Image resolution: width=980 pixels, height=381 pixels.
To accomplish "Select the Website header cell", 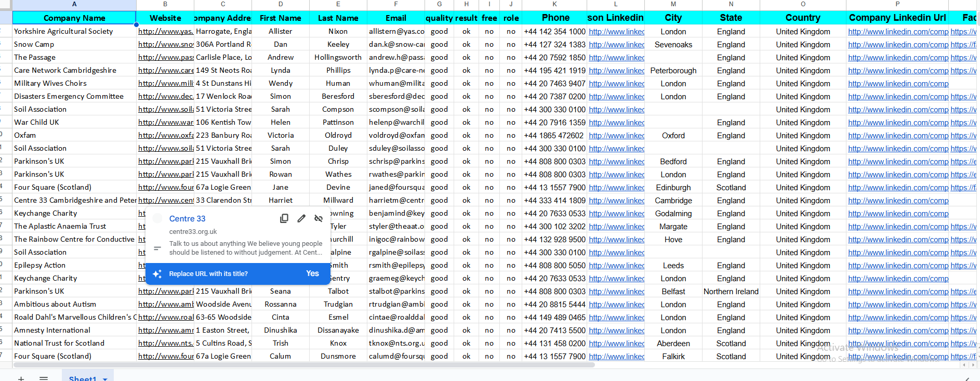I will pyautogui.click(x=165, y=18).
